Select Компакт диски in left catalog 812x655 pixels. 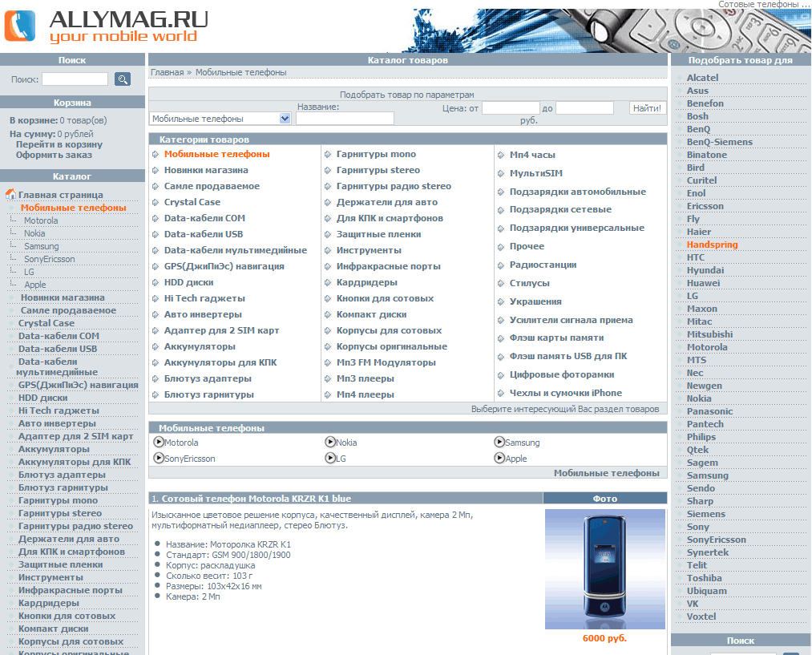[54, 629]
